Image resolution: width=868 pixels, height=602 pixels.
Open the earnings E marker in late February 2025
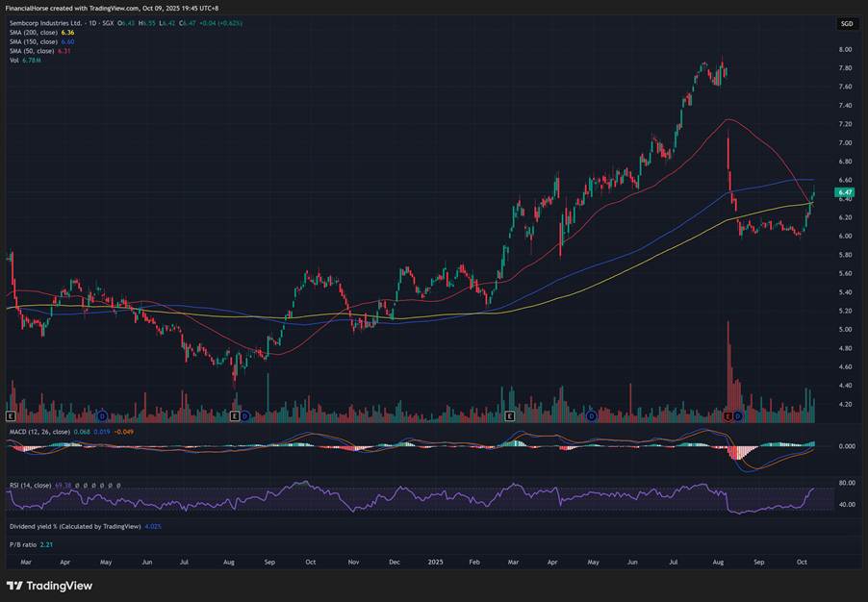(509, 416)
